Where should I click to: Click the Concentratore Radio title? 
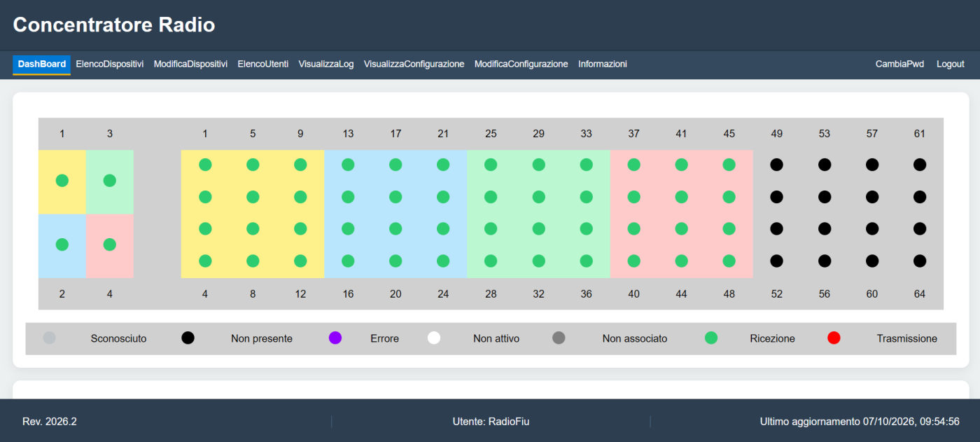114,25
